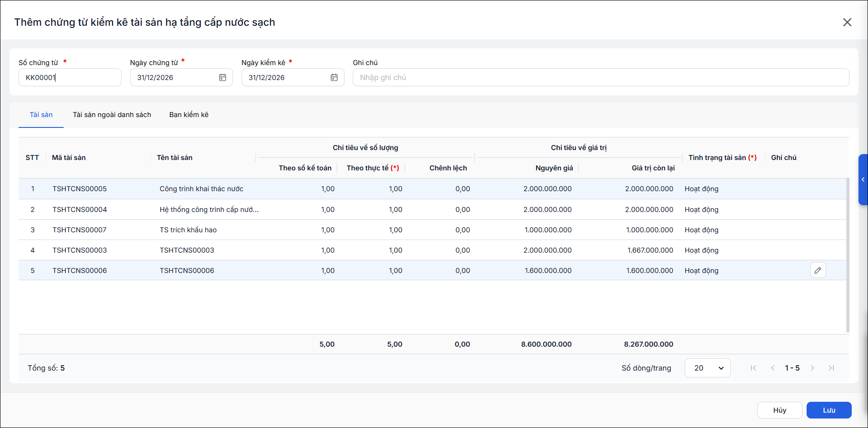Open the Ban kiểm kê tab
This screenshot has width=868, height=428.
coord(189,115)
